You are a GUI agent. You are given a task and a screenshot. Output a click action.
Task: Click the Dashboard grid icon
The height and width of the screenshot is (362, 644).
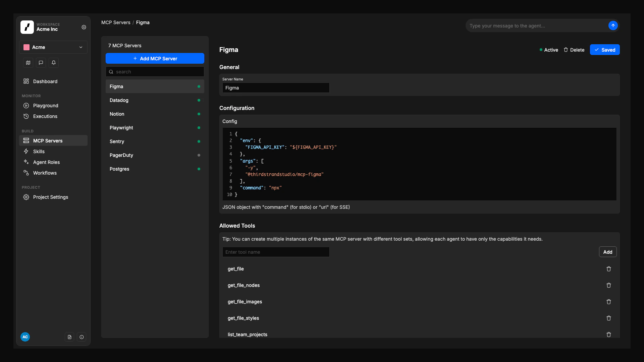coord(26,81)
